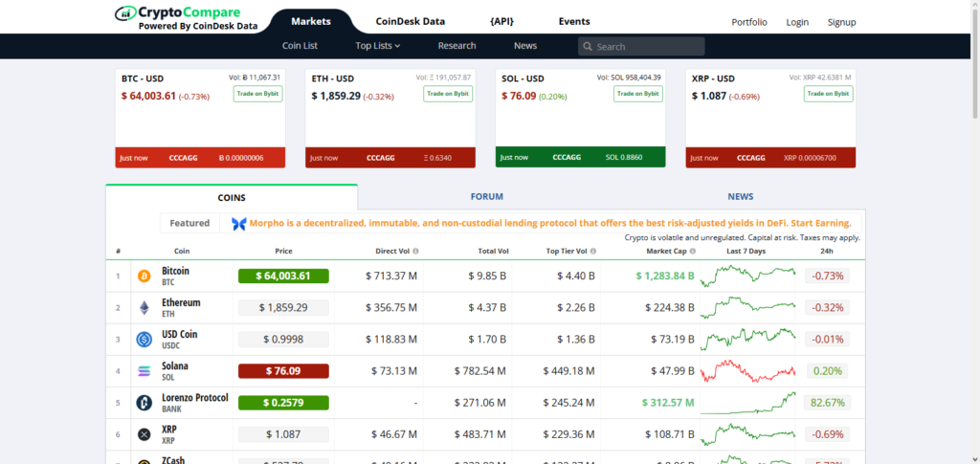Open Lorenzo Protocol's 7-day sparkline chart

747,403
